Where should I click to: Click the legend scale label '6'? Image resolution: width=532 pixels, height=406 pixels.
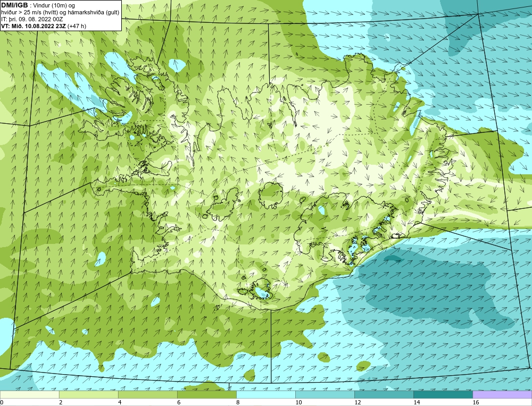point(179,402)
